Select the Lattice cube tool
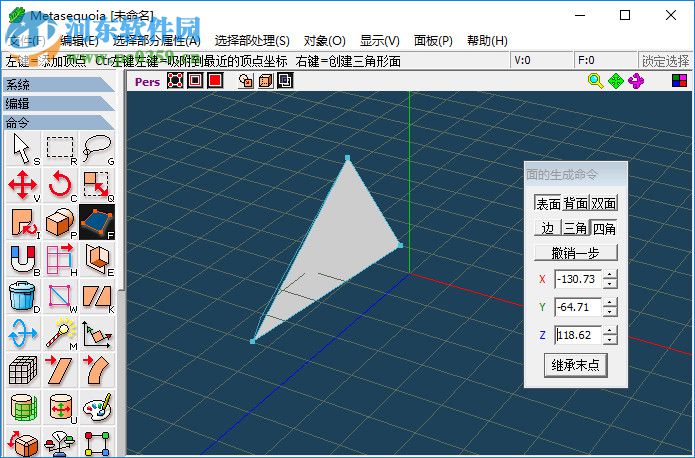Image resolution: width=695 pixels, height=458 pixels. point(23,370)
